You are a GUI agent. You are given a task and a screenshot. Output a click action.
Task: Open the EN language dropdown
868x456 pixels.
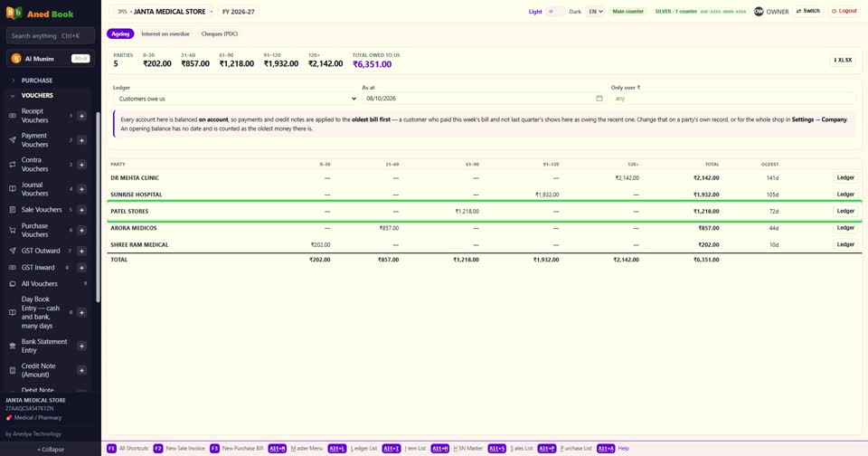point(595,11)
